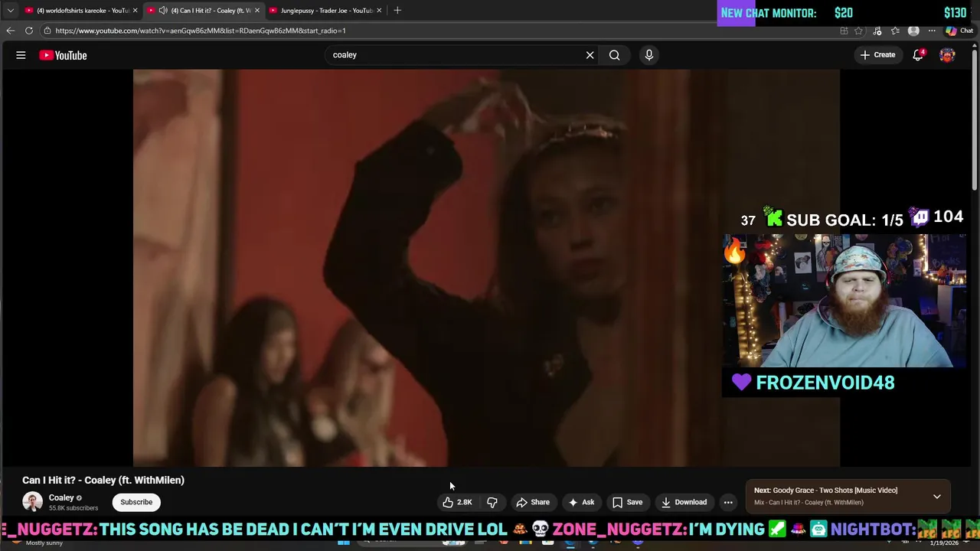This screenshot has width=980, height=551.
Task: Click the video title Can I Hit it? text
Action: 103,481
